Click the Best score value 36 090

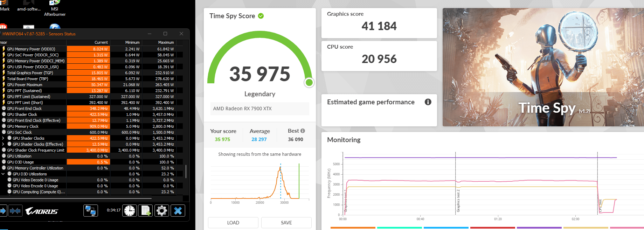(296, 139)
